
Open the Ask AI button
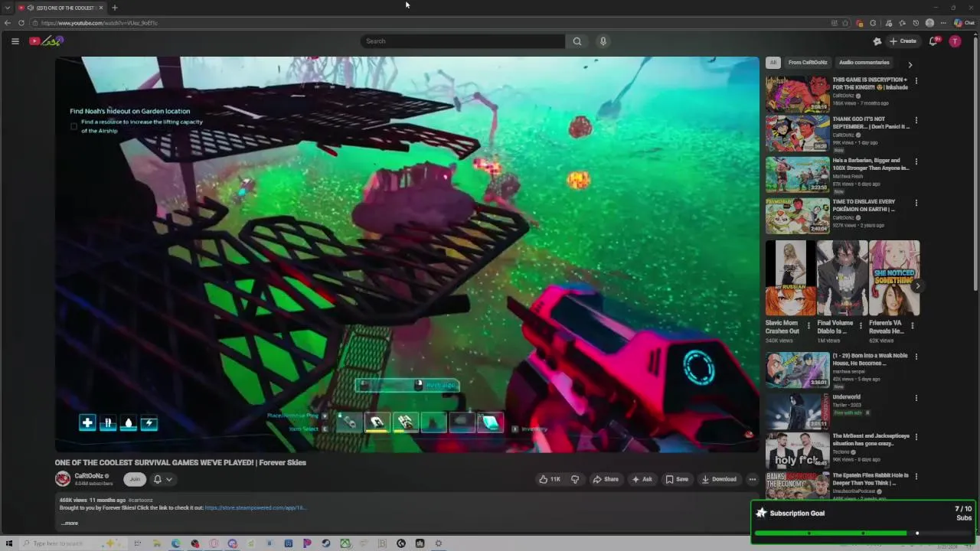coord(642,479)
